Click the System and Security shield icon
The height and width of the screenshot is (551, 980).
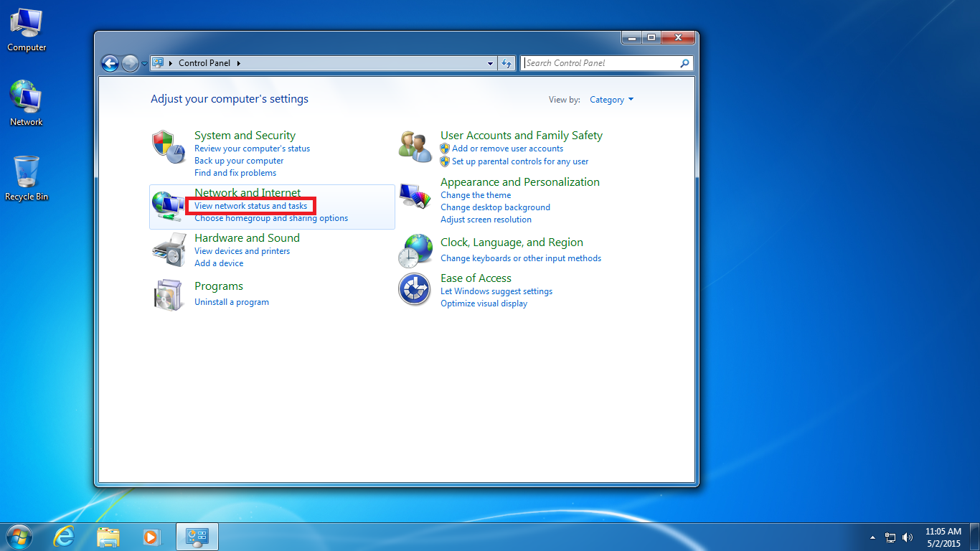coord(169,147)
